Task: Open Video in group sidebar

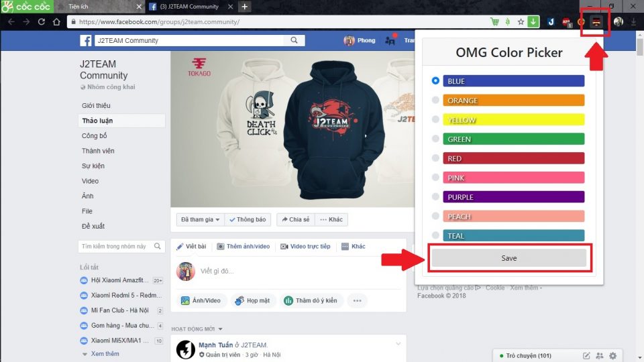Action: coord(90,181)
